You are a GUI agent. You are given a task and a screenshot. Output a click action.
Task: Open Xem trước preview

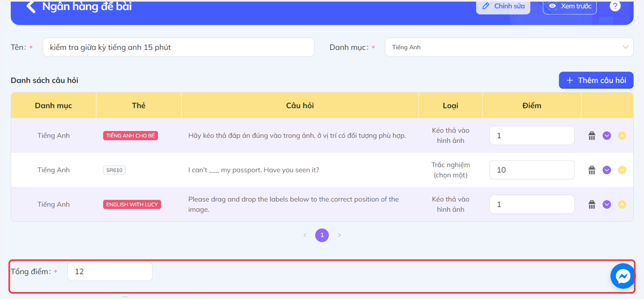tap(570, 6)
